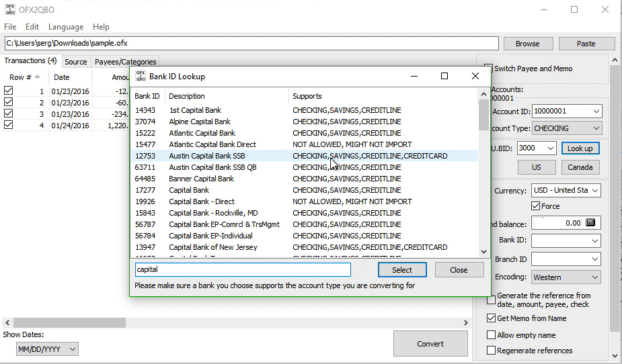Click the Browse button
622x364 pixels.
(528, 44)
